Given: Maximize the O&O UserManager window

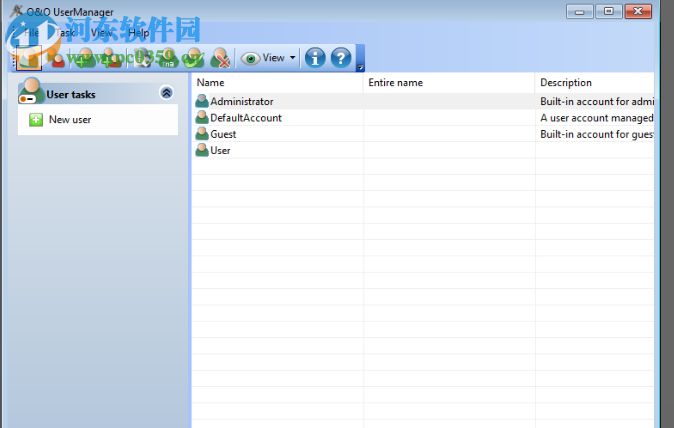Looking at the screenshot, I should (x=609, y=12).
